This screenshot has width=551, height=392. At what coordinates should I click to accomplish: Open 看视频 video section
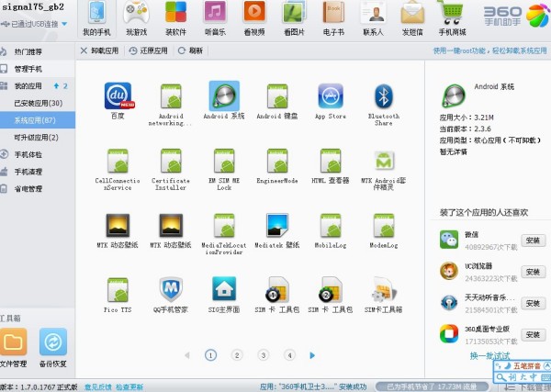[x=254, y=19]
